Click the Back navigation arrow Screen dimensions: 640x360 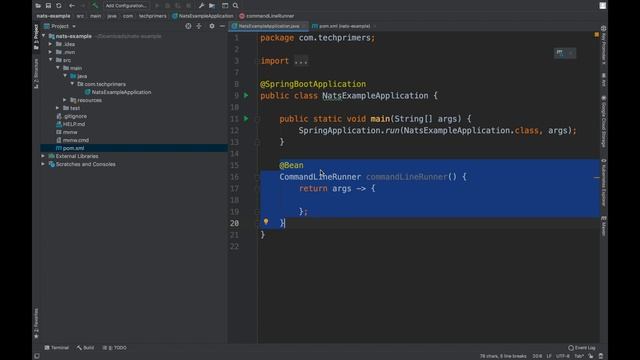coord(72,6)
